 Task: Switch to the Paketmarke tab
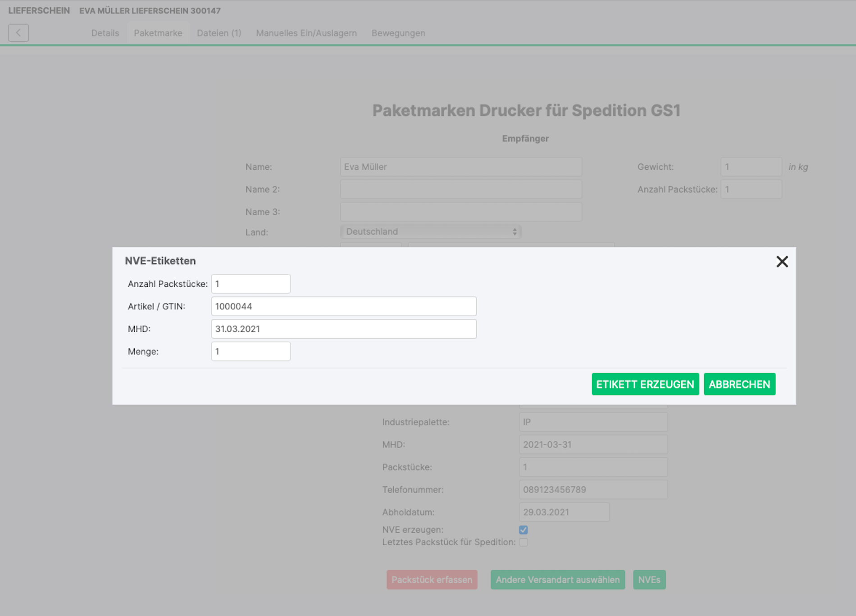(158, 33)
